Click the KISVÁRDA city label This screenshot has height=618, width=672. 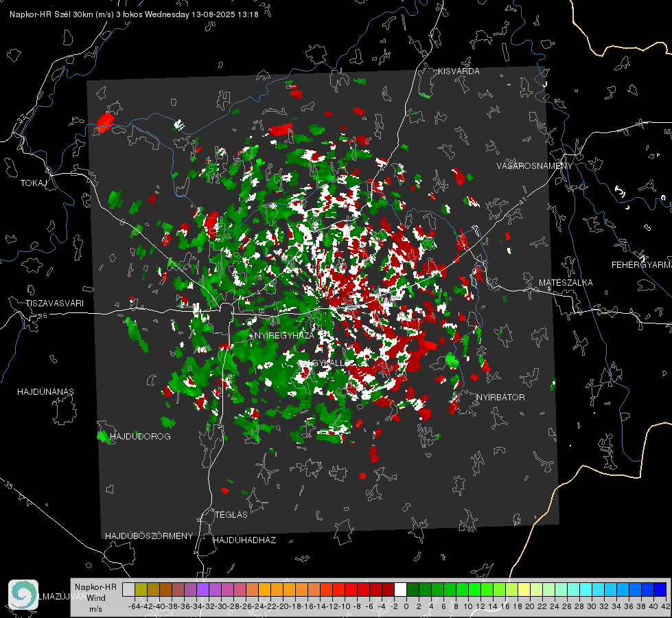pyautogui.click(x=459, y=71)
